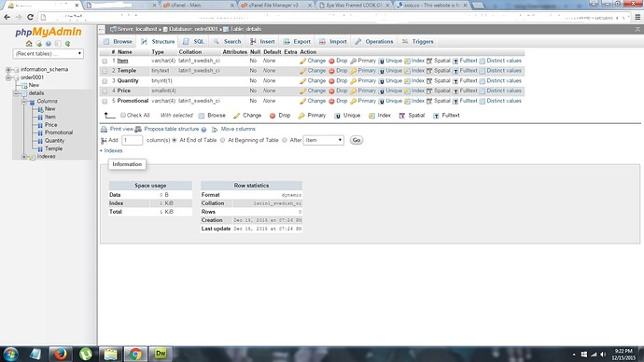Open the After column Item dropdown

pyautogui.click(x=323, y=140)
